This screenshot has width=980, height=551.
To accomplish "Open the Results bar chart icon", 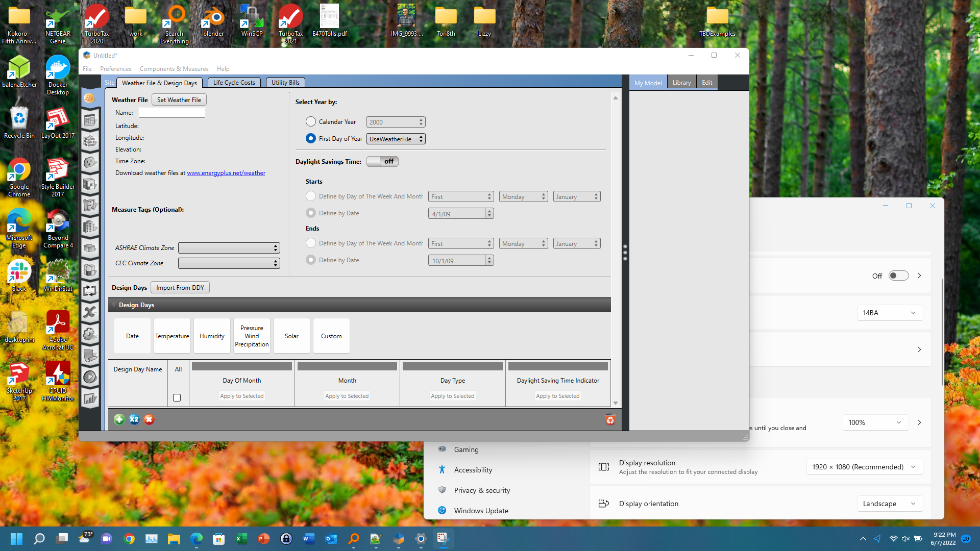I will point(90,398).
